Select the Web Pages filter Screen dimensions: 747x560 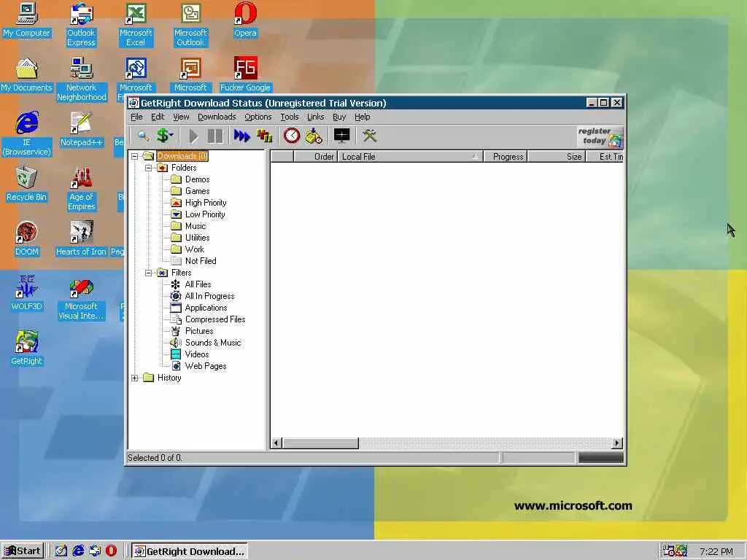pos(205,366)
